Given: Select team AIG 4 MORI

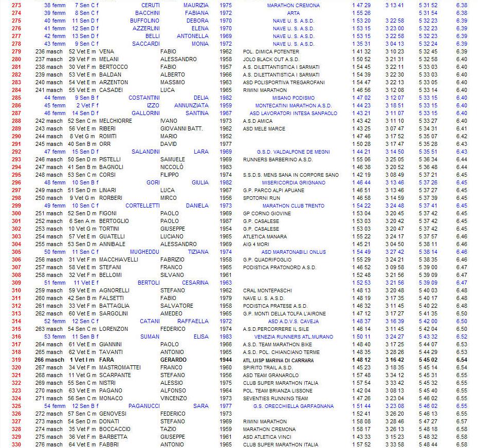Looking at the screenshot, I should tap(256, 245).
